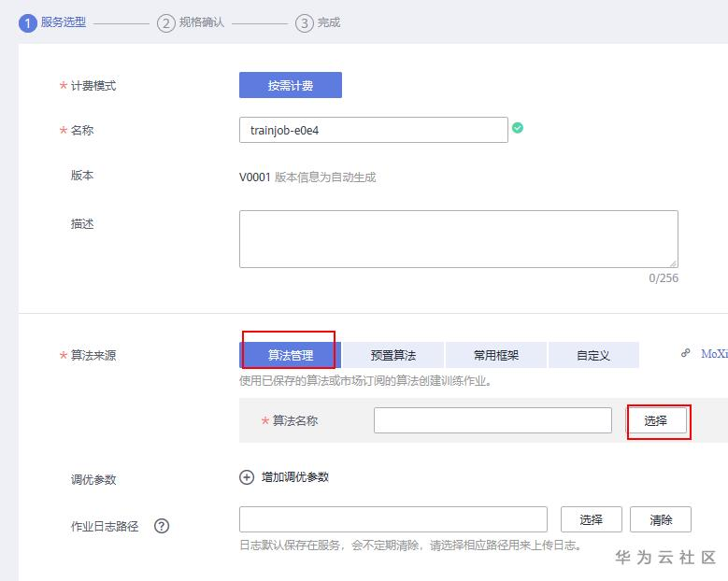Image resolution: width=728 pixels, height=581 pixels.
Task: Click the plus icon for adding tuning parameters
Action: pos(247,477)
